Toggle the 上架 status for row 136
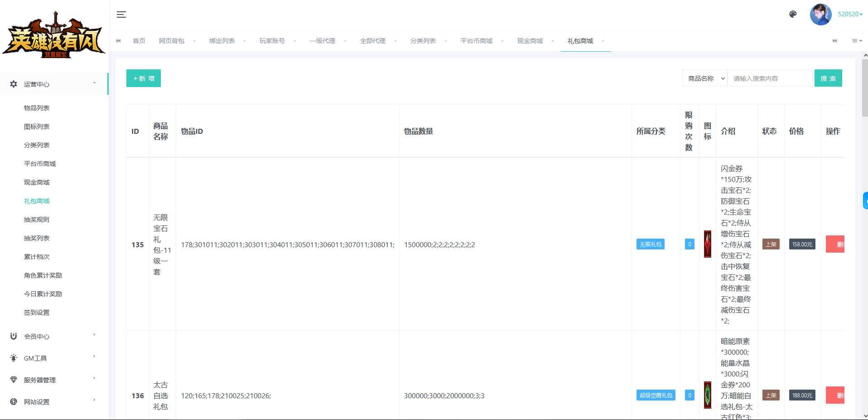 coord(771,396)
